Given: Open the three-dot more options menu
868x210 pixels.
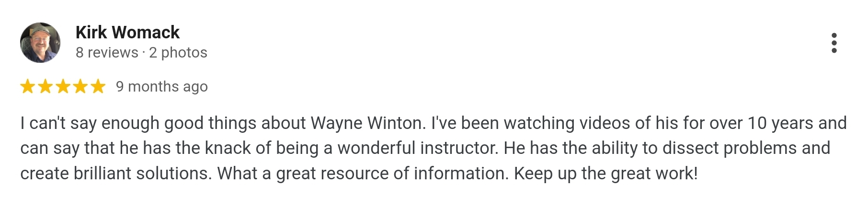Looking at the screenshot, I should 834,43.
